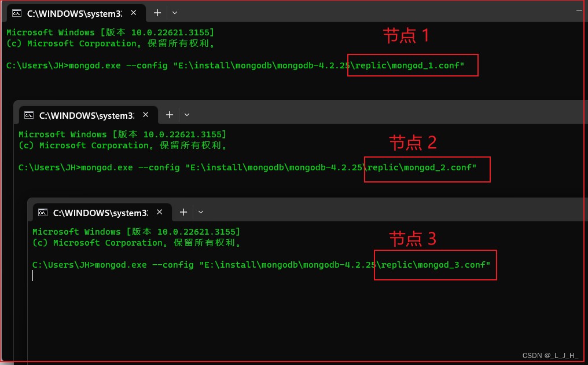Image resolution: width=588 pixels, height=365 pixels.
Task: Show the profile dropdown in the mongod_3.conf terminal
Action: (x=201, y=212)
